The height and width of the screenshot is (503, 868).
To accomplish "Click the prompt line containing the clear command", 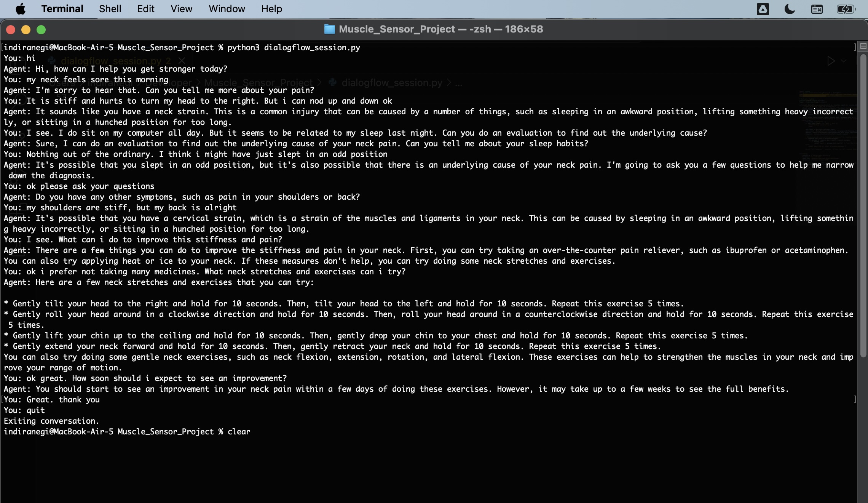I will tap(127, 432).
